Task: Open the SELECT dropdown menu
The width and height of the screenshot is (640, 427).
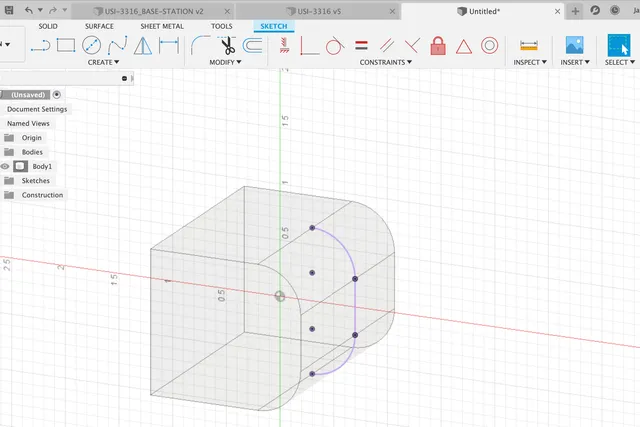Action: pos(620,62)
